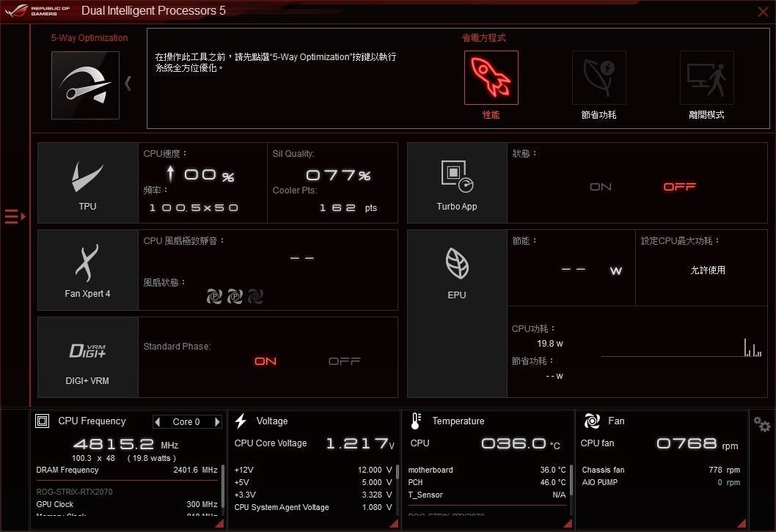Click the third dimmed fan status icon
776x532 pixels.
255,296
